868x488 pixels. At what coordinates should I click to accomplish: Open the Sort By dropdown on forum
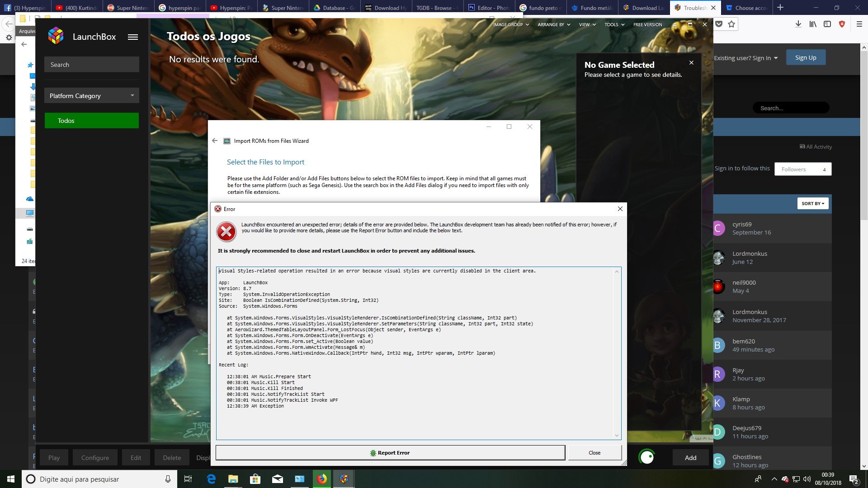click(x=812, y=203)
